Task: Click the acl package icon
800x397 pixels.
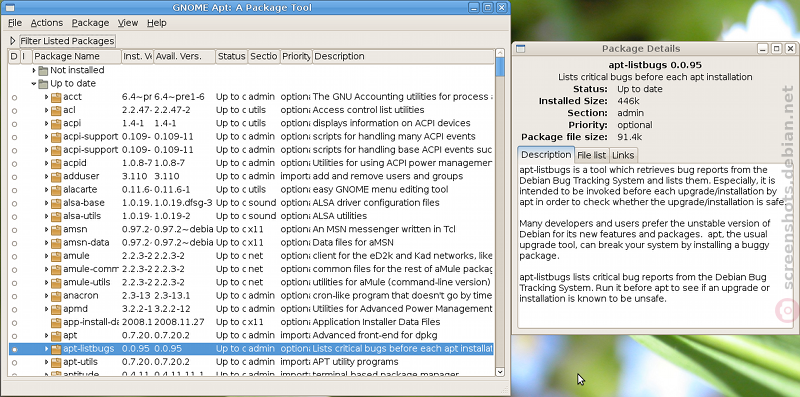Action: pyautogui.click(x=56, y=110)
